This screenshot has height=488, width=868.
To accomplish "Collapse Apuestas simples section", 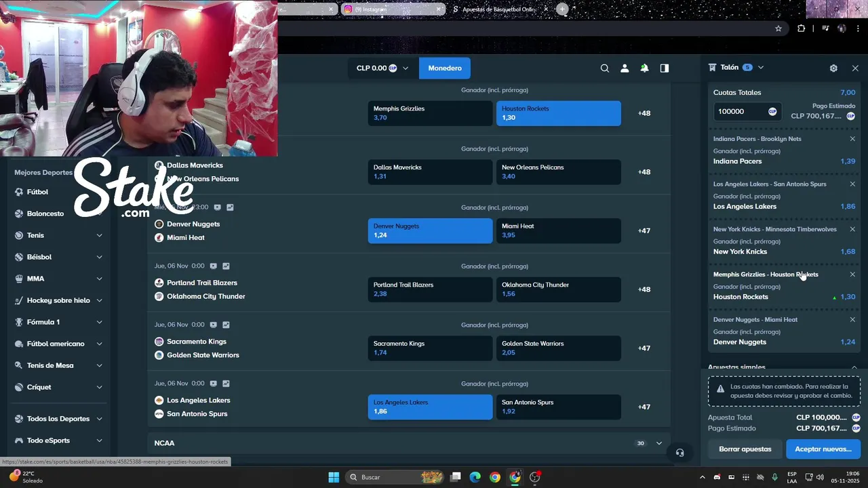I will [854, 367].
